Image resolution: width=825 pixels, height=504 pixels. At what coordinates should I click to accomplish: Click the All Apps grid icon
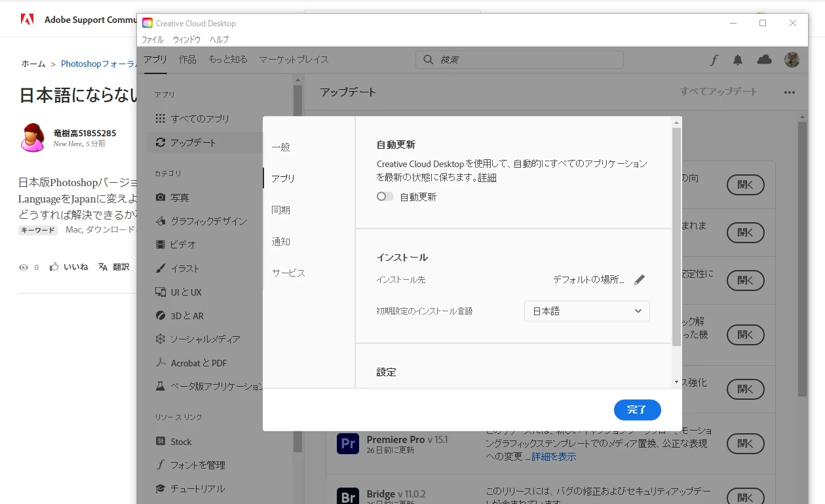click(160, 119)
